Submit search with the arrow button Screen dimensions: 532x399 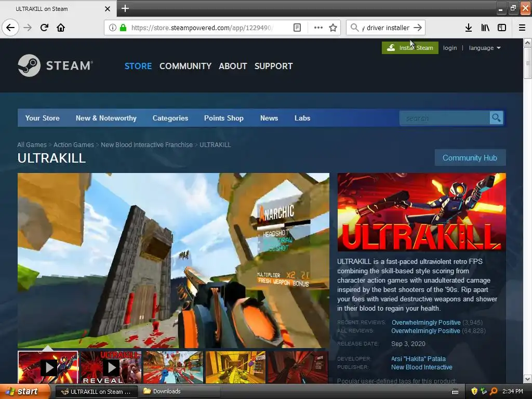pos(418,28)
